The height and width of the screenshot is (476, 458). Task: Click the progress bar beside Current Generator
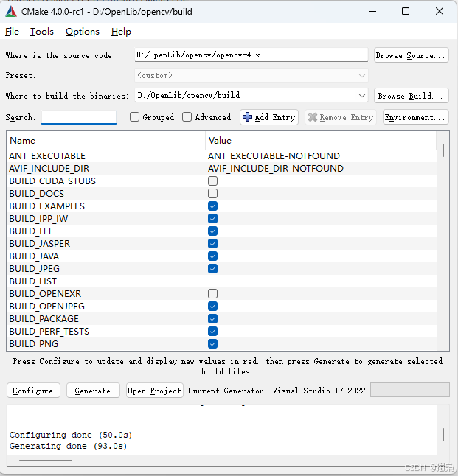pyautogui.click(x=409, y=390)
